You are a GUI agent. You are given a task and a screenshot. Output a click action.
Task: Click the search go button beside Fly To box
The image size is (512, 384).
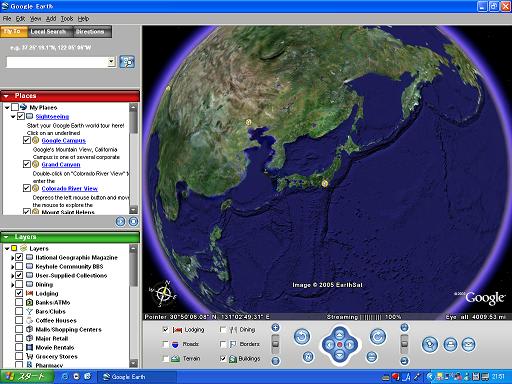[x=127, y=62]
